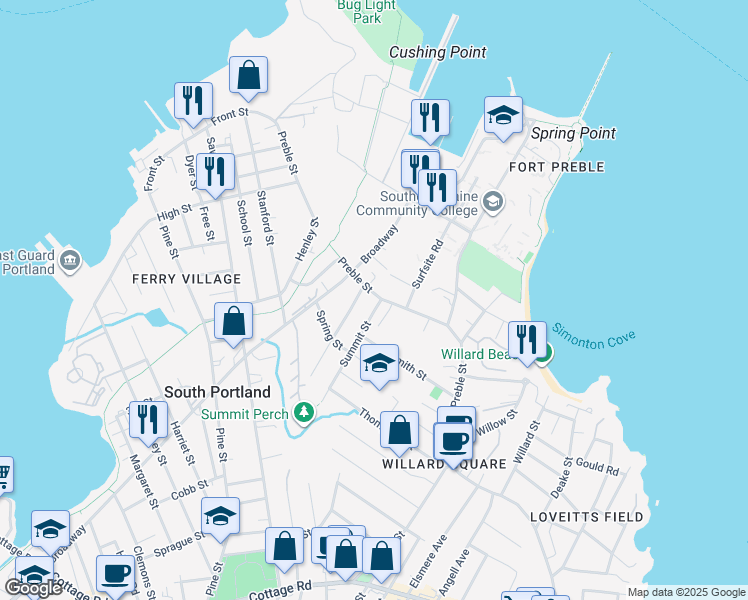Click the restaurant marker near Harriet St
The height and width of the screenshot is (600, 748).
(x=148, y=420)
